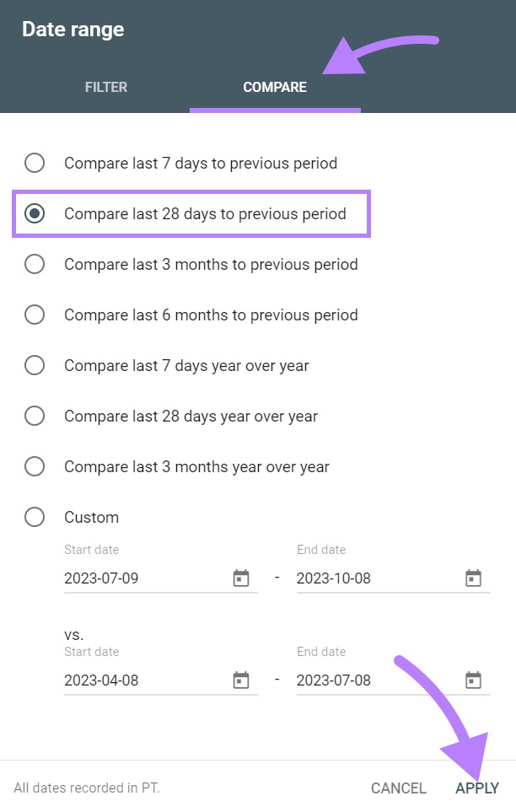516x812 pixels.
Task: Click the 2023-07-08 comparison End date field
Action: point(376,680)
